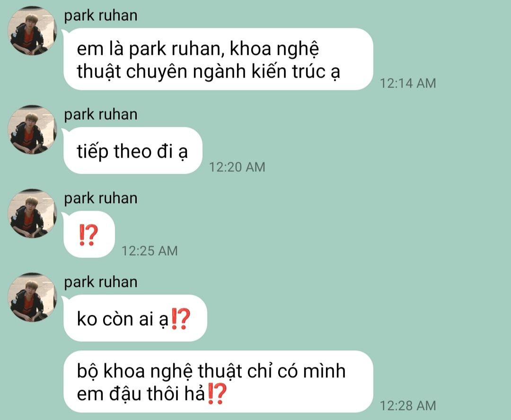Select the bubble with only red '!?'
This screenshot has width=511, height=420.
pos(89,234)
